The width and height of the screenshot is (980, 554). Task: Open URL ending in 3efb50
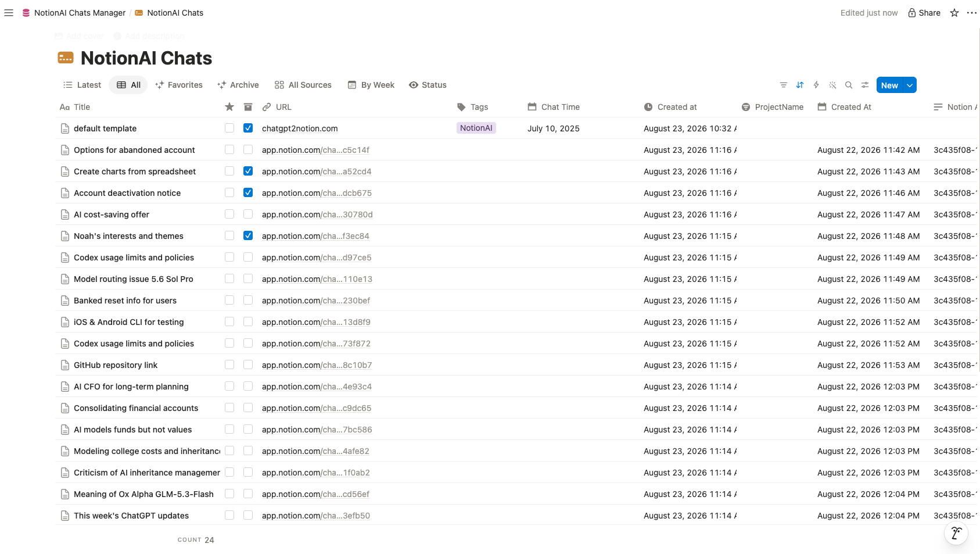pos(315,516)
